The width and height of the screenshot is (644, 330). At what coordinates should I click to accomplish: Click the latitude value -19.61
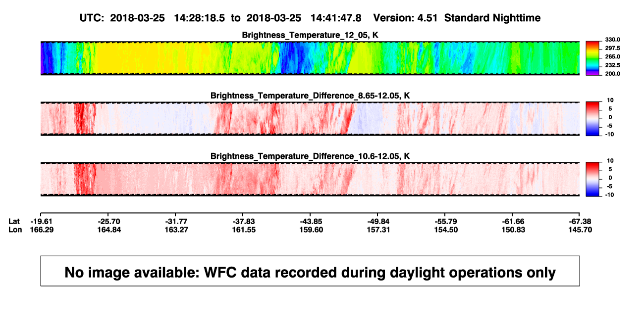(41, 221)
